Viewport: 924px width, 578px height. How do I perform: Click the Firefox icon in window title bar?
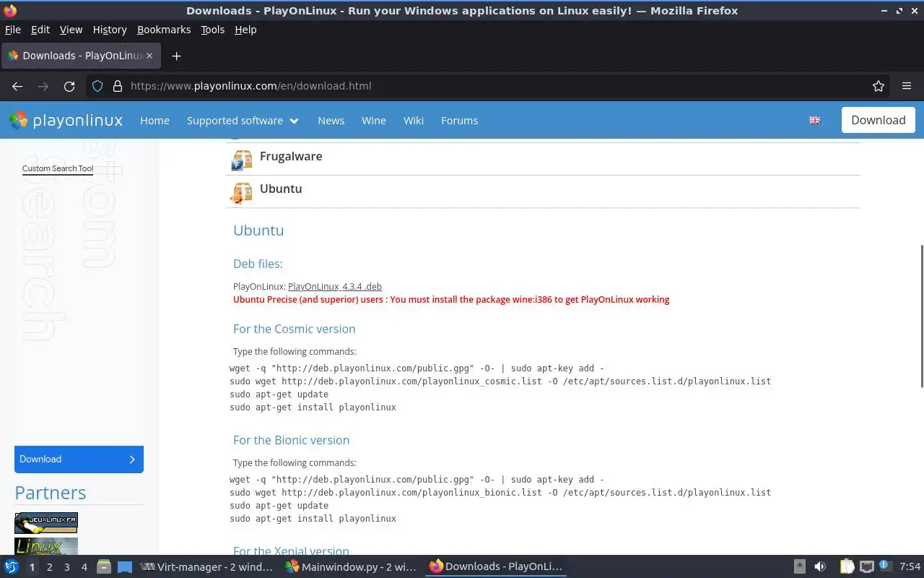click(10, 11)
